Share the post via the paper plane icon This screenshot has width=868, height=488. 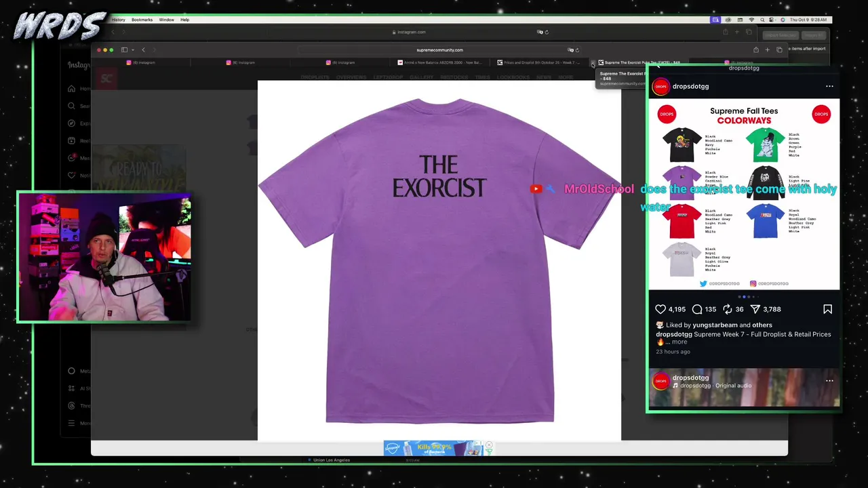pos(755,309)
